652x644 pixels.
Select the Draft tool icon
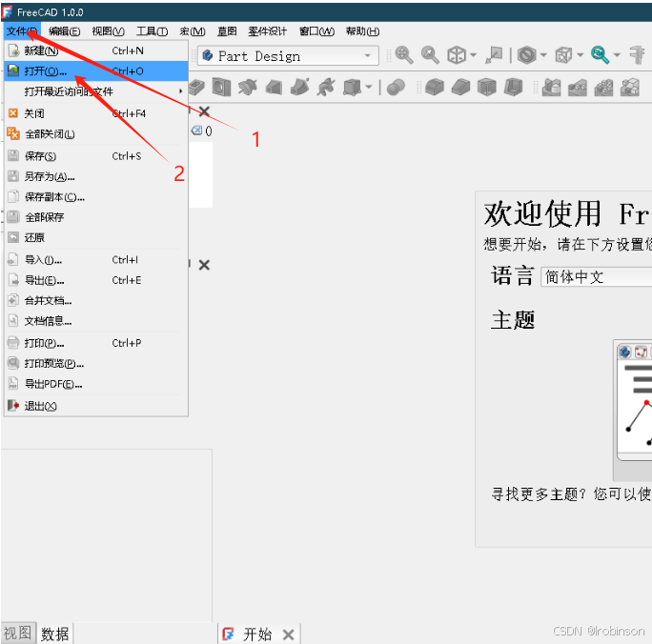pyautogui.click(x=487, y=88)
